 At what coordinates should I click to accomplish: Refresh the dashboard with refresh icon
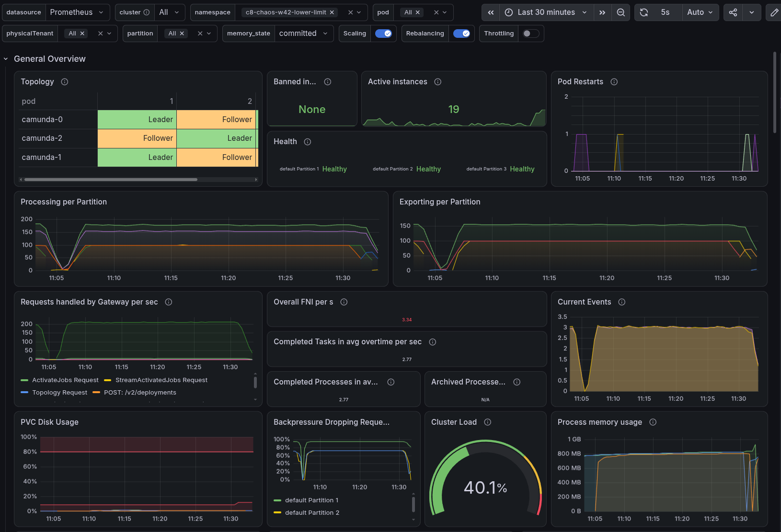[644, 12]
